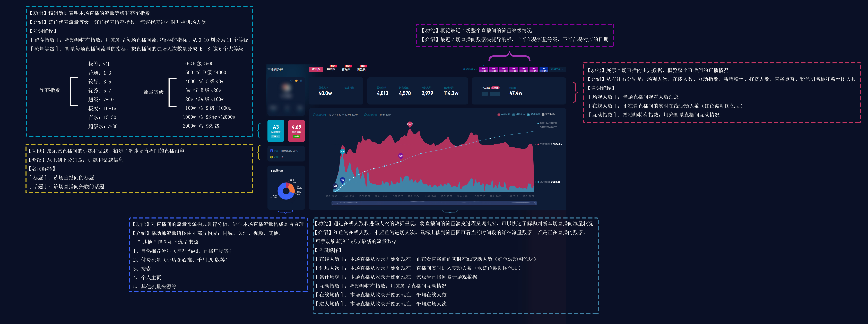Uncheck the 在线人数 checkbox
The image size is (868, 324).
point(499,115)
